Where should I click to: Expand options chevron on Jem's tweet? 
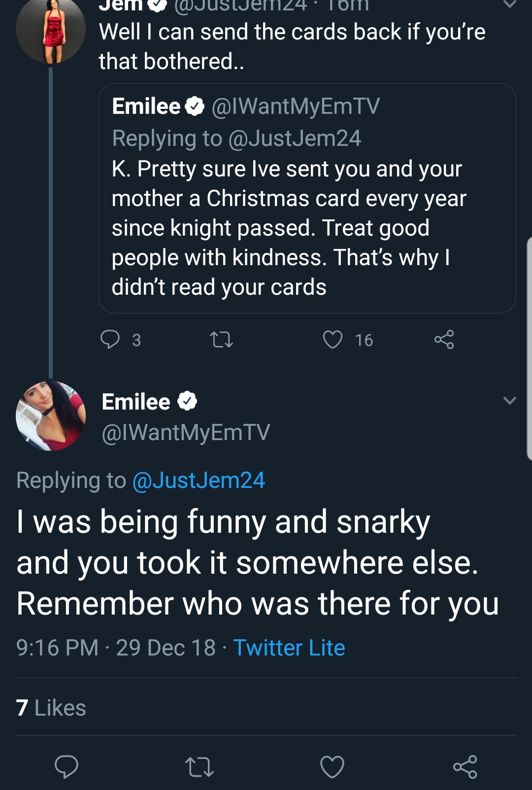[x=510, y=4]
